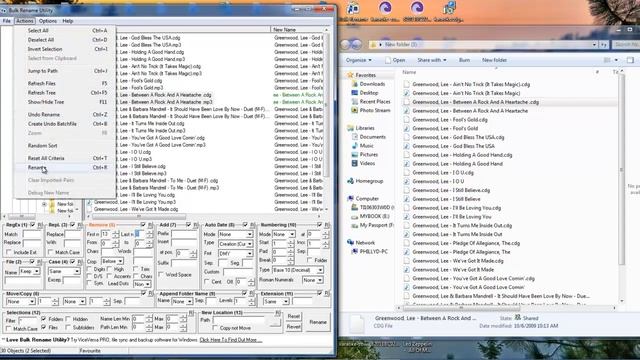Open first purple swirl desktop shortcut
Screen dimensions: 640x360
[385, 8]
